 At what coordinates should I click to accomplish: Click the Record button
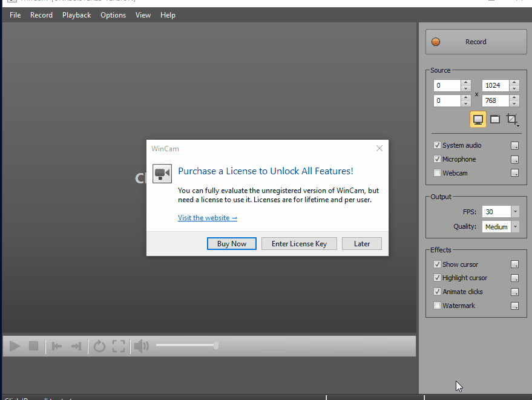pyautogui.click(x=476, y=42)
